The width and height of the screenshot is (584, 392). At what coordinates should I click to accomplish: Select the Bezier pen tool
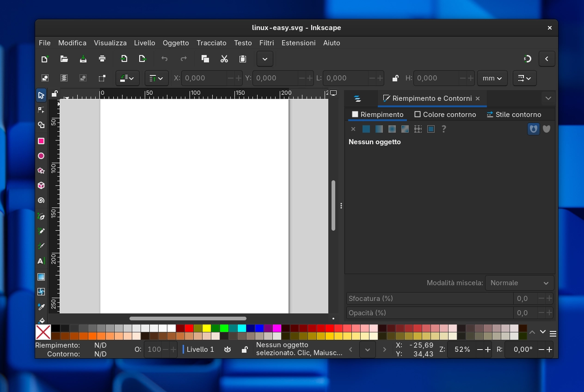point(41,216)
